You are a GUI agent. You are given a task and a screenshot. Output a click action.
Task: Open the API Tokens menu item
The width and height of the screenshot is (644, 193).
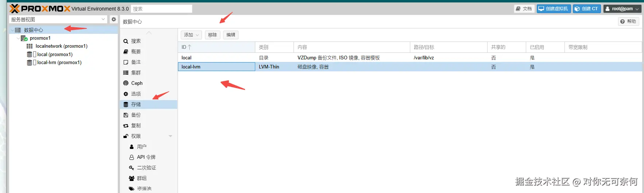[x=148, y=157]
